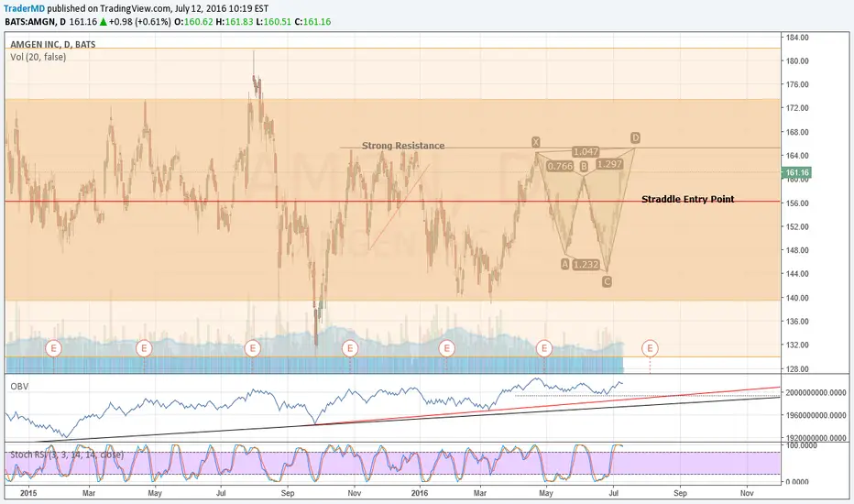
Task: Click the first earnings E marker of early 2015
Action: click(53, 348)
